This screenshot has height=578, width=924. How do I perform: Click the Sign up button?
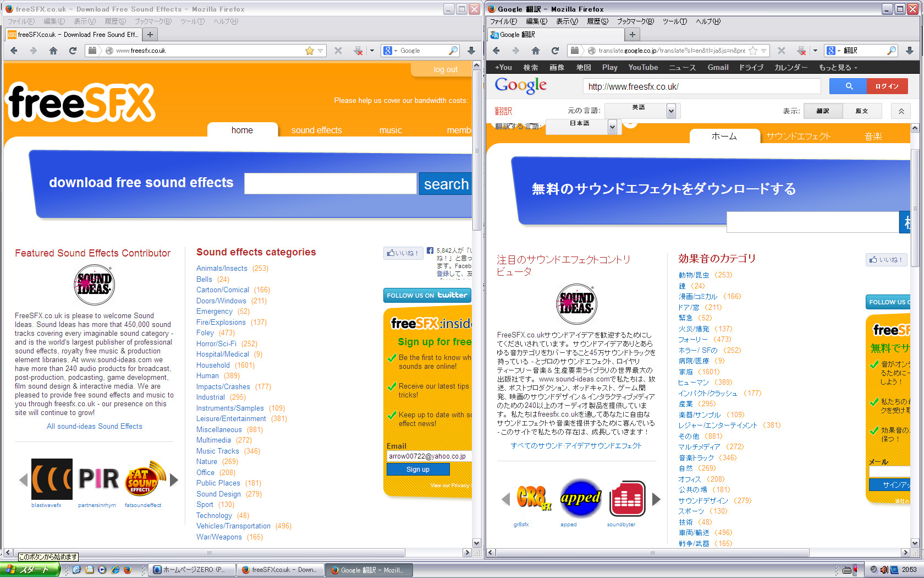pyautogui.click(x=417, y=470)
